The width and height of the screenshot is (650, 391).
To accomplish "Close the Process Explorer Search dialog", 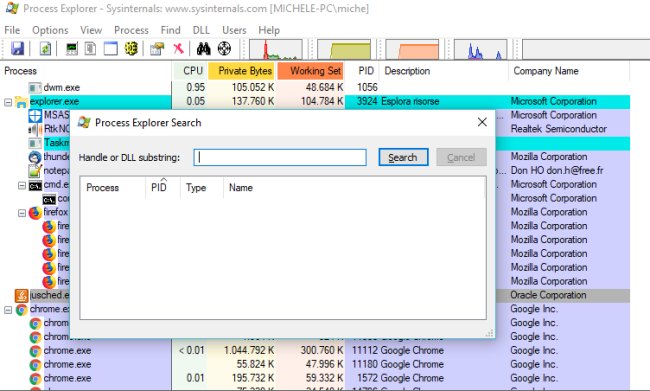I will (482, 122).
